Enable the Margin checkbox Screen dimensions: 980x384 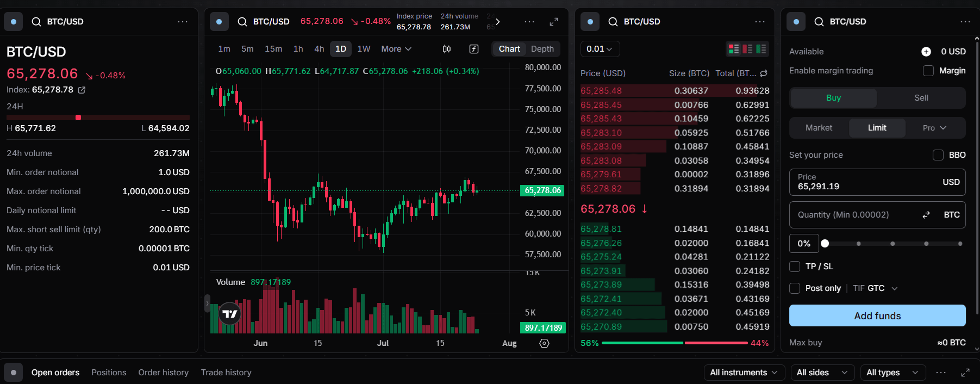pos(928,71)
